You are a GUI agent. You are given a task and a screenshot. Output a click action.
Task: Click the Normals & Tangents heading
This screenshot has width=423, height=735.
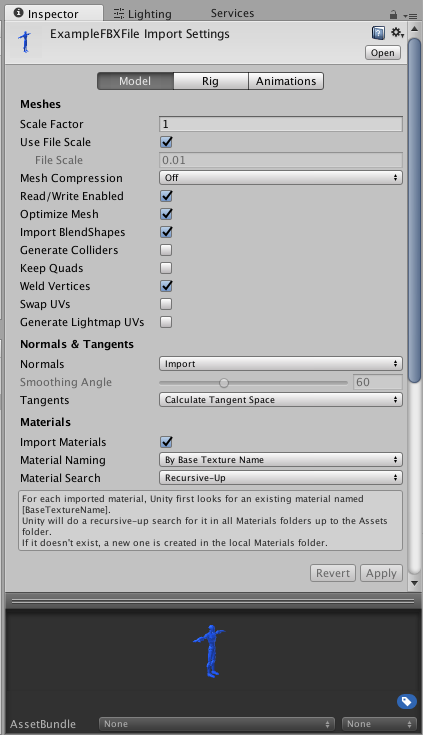(77, 344)
